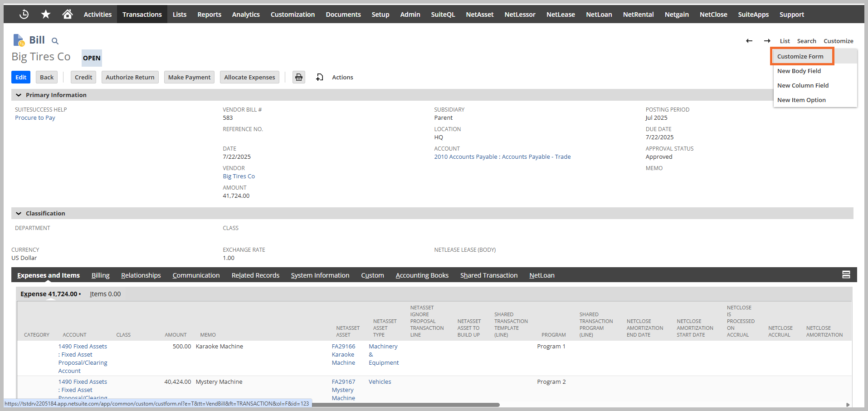The width and height of the screenshot is (868, 411).
Task: Click the Back button
Action: pyautogui.click(x=47, y=77)
